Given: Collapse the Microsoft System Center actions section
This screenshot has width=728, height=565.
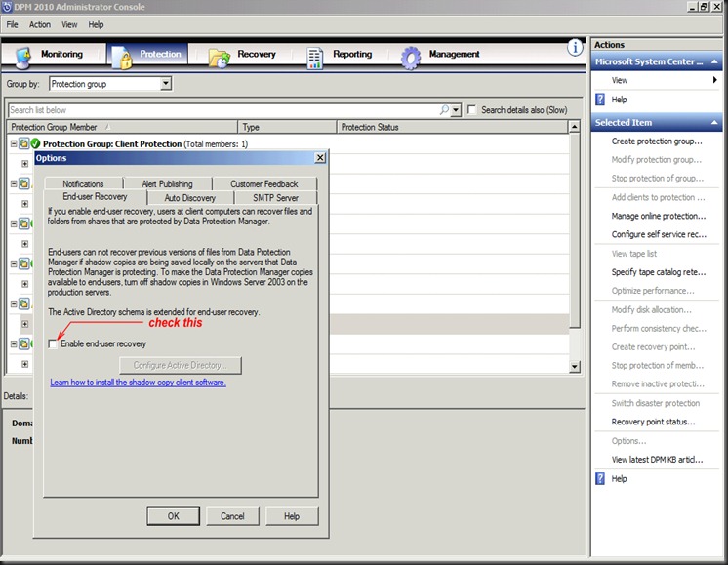Looking at the screenshot, I should tap(714, 61).
